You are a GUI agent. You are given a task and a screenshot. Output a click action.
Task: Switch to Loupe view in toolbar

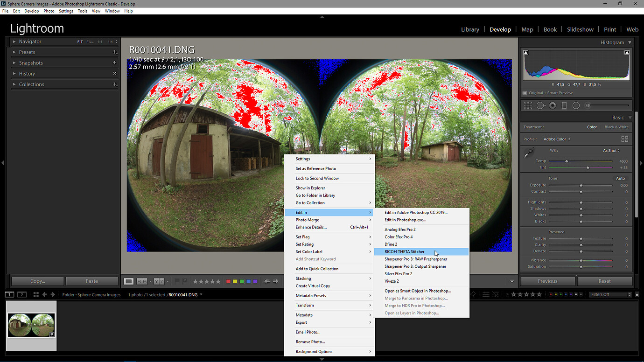(129, 281)
